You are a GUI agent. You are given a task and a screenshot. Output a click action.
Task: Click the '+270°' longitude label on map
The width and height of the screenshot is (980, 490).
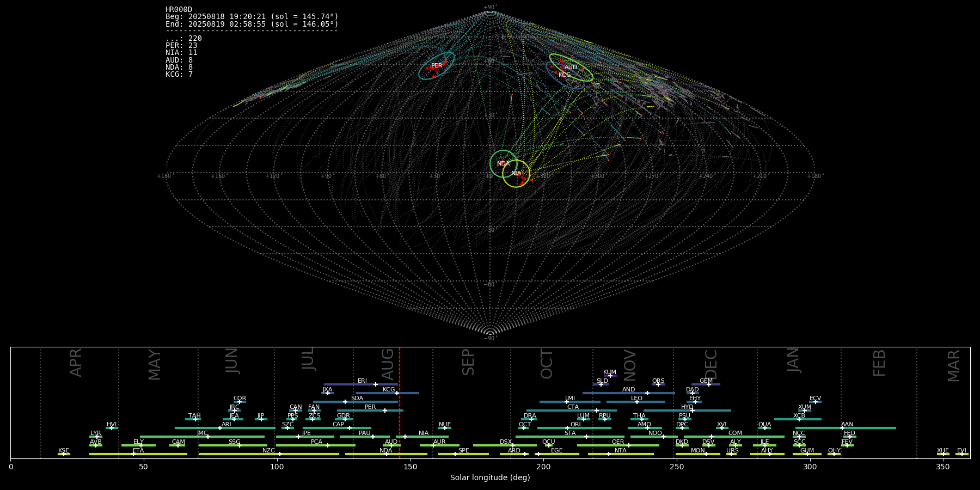[x=651, y=176]
